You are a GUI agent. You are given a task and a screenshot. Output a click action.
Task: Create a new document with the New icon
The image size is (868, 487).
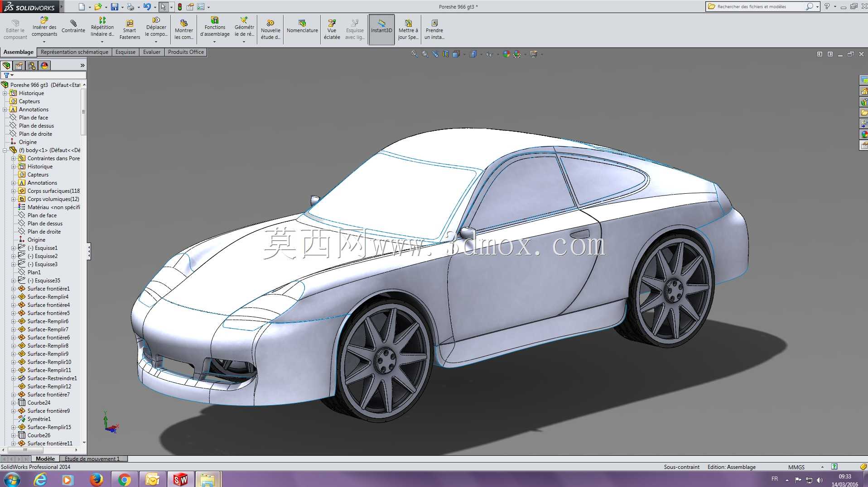click(x=82, y=7)
